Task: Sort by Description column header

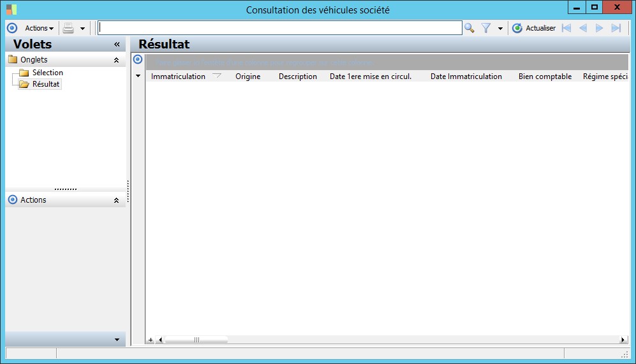Action: (x=298, y=76)
